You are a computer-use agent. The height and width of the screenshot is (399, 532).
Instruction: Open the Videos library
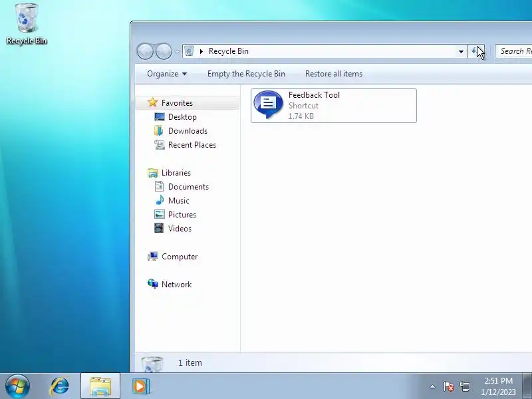(x=180, y=229)
